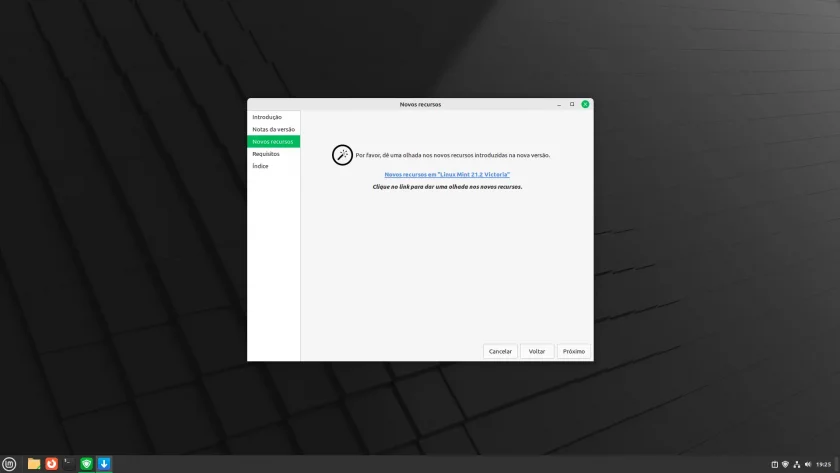Click the magic wand icon in the dialog
Screen dimensions: 840x473
(x=342, y=155)
